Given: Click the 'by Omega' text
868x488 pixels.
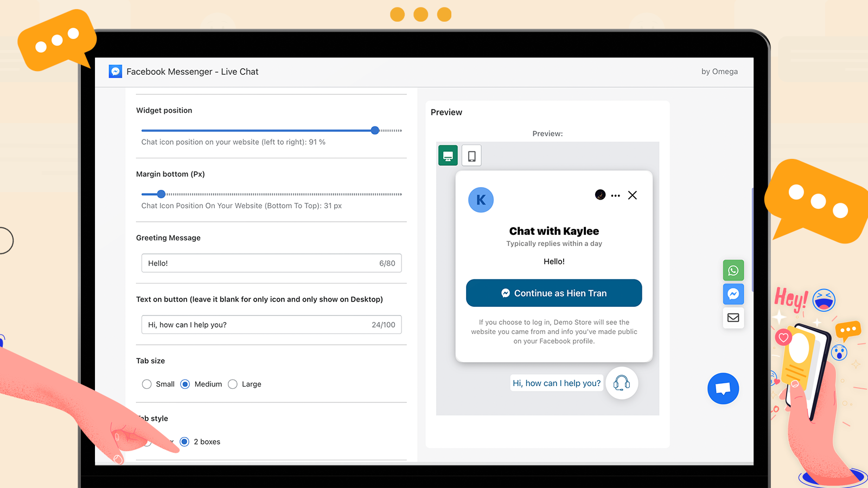Looking at the screenshot, I should 719,72.
